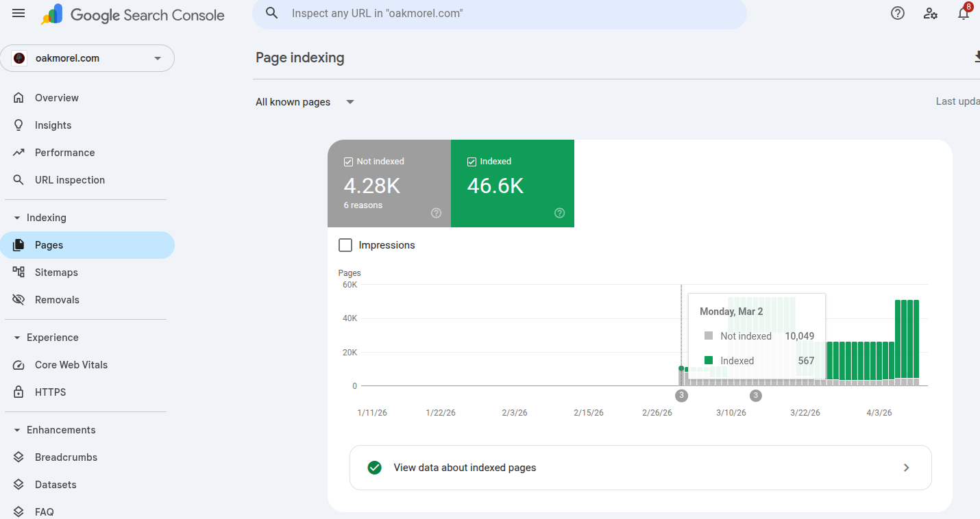Click the Insights lightbulb icon
980x519 pixels.
pyautogui.click(x=19, y=125)
